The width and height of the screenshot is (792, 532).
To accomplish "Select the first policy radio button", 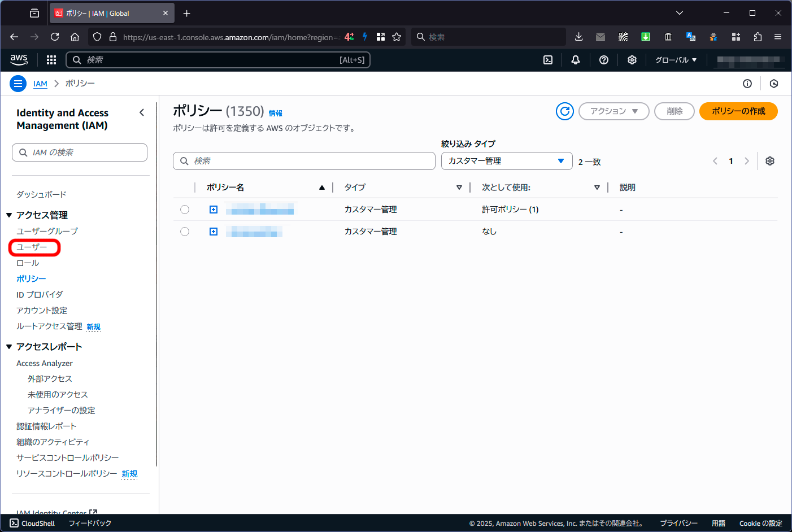I will pyautogui.click(x=185, y=210).
